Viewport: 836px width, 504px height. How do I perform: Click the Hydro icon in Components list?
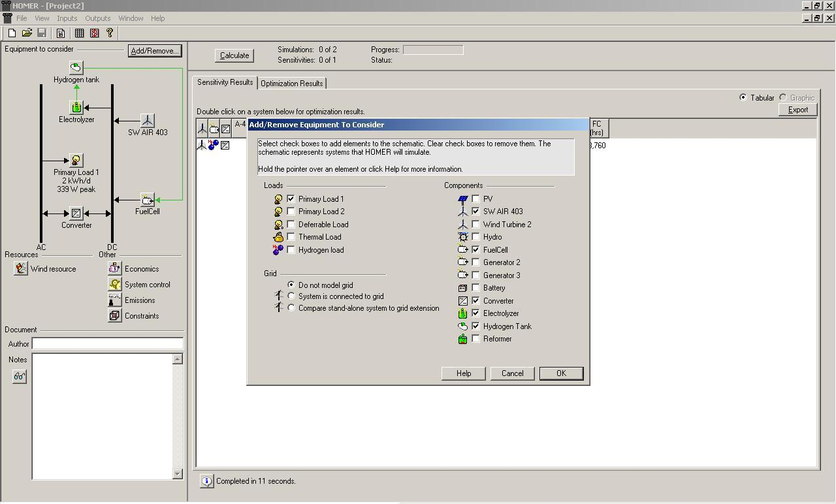tap(463, 237)
